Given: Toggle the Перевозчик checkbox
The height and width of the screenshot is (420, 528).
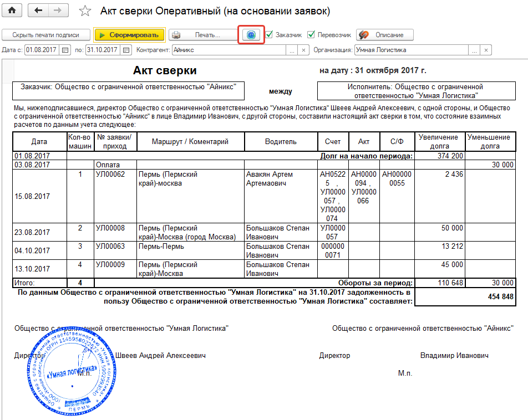Looking at the screenshot, I should (311, 34).
